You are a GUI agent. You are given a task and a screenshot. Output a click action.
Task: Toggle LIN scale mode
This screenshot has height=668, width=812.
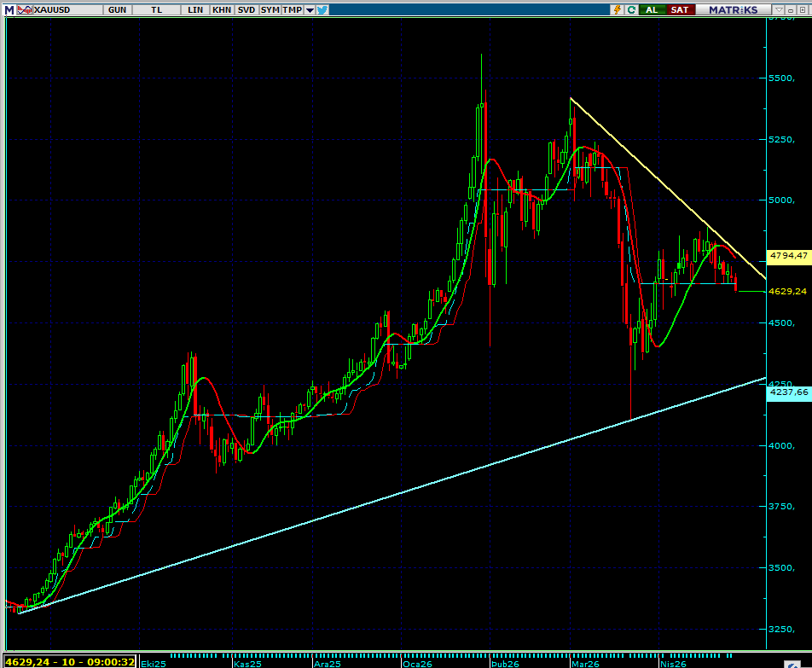(x=195, y=10)
